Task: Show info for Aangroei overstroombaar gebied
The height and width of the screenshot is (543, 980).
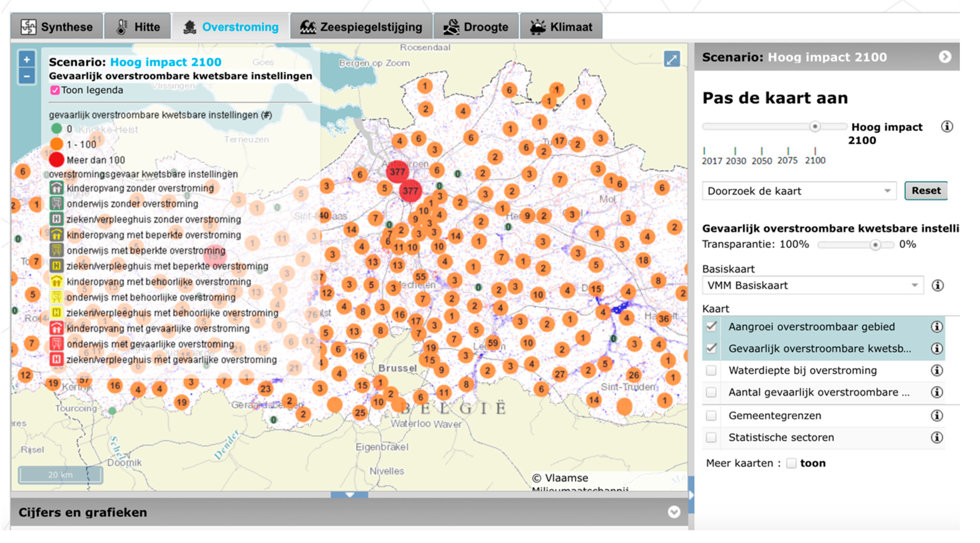Action: pyautogui.click(x=937, y=327)
